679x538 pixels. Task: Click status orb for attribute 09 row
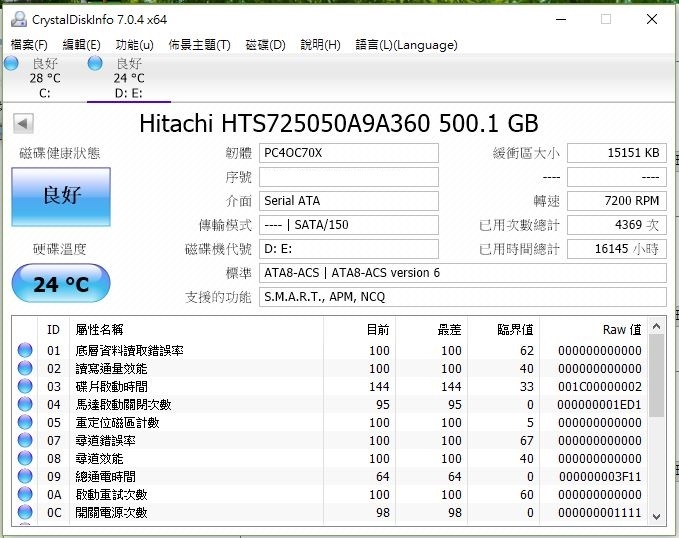(25, 476)
